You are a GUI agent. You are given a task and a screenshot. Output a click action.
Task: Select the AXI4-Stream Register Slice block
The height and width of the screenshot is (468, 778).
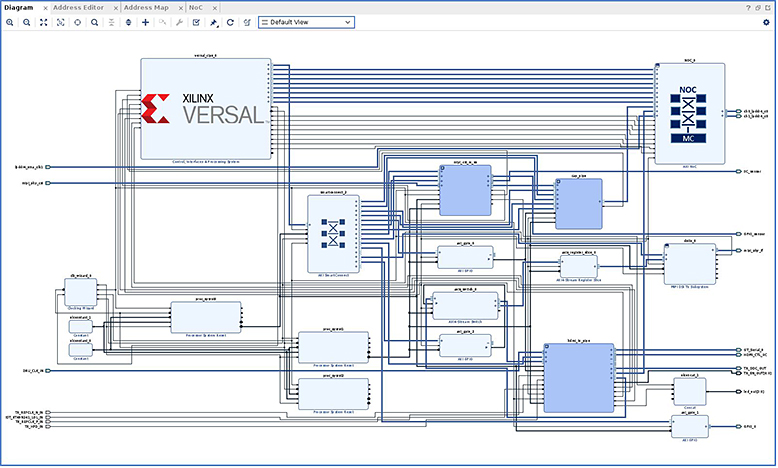tap(579, 267)
